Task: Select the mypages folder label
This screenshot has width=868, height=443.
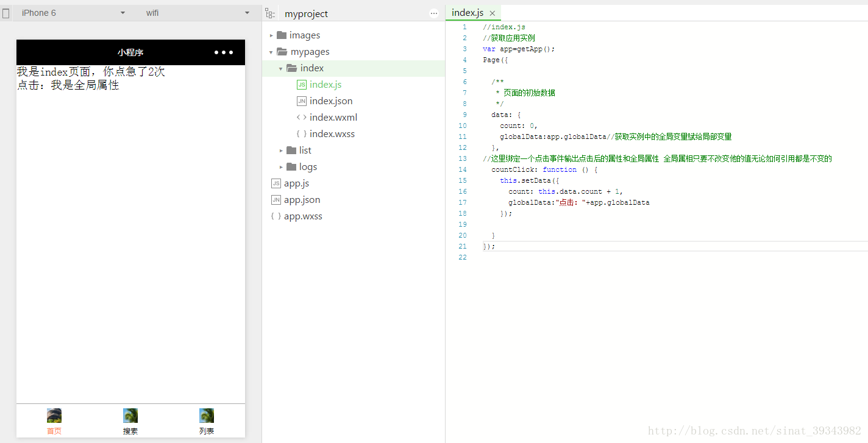Action: pos(310,52)
